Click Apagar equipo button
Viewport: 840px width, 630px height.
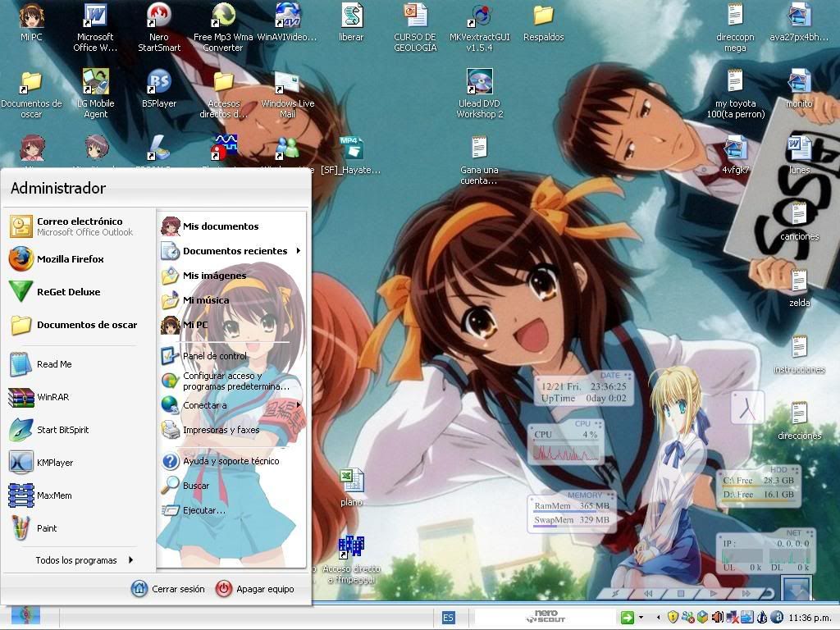[254, 589]
